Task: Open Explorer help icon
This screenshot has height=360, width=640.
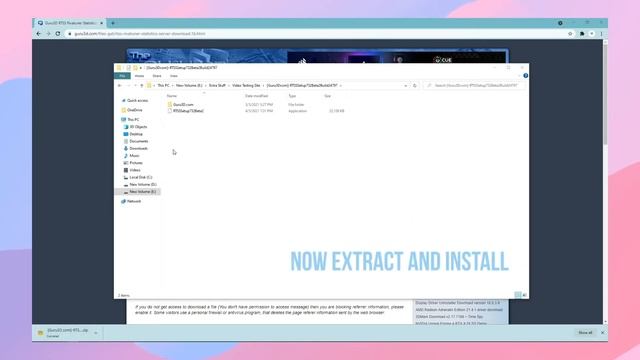Action: click(525, 76)
